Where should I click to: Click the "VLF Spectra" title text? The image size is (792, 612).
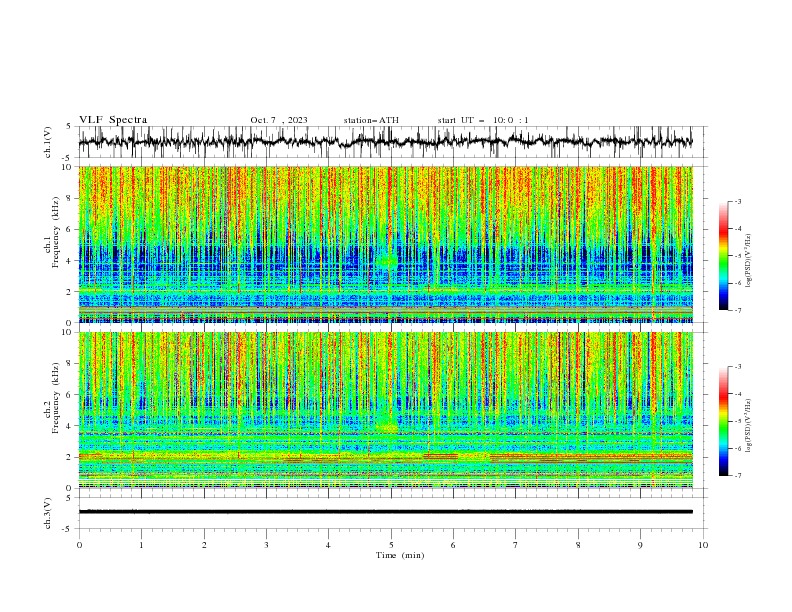click(113, 120)
